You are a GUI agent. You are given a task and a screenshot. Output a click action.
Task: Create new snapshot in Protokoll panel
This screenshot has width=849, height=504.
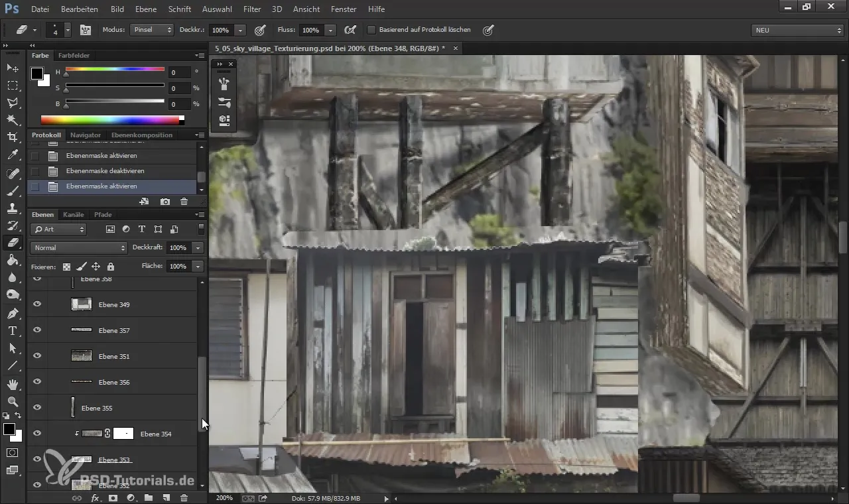pos(165,202)
